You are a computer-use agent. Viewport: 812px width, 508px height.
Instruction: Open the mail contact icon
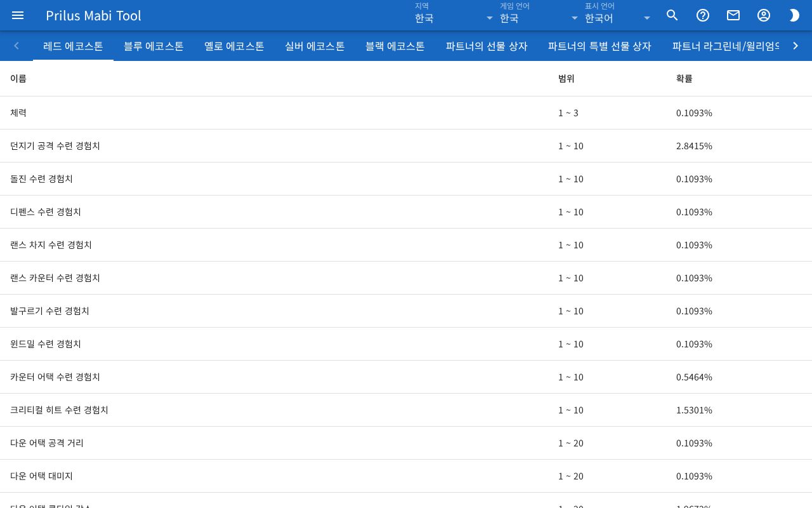pos(733,15)
